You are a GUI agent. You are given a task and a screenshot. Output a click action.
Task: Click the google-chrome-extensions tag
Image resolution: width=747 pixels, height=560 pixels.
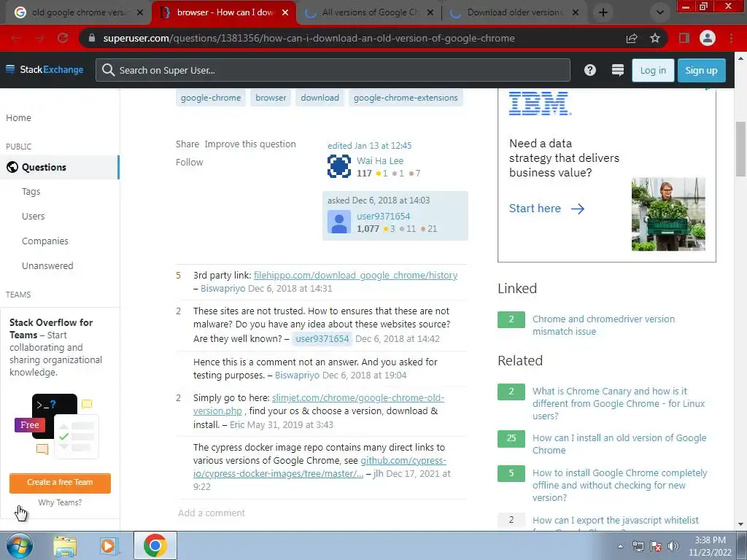(406, 98)
